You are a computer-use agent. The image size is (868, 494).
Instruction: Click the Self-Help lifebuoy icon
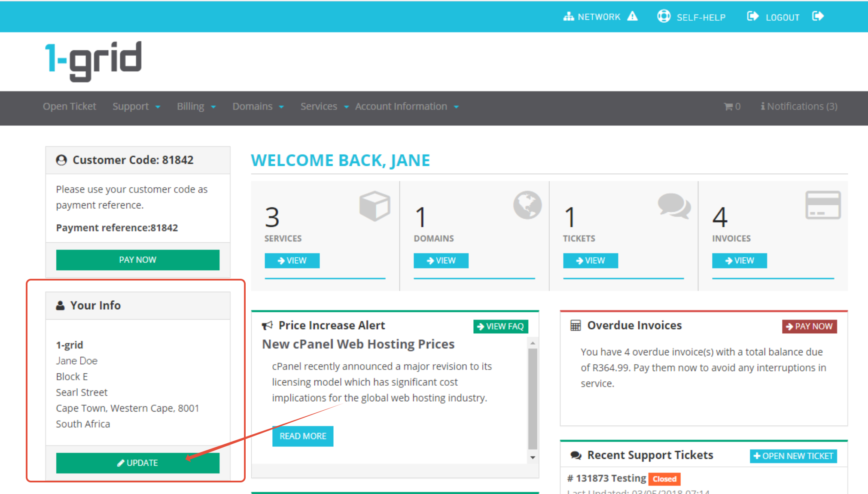coord(664,16)
